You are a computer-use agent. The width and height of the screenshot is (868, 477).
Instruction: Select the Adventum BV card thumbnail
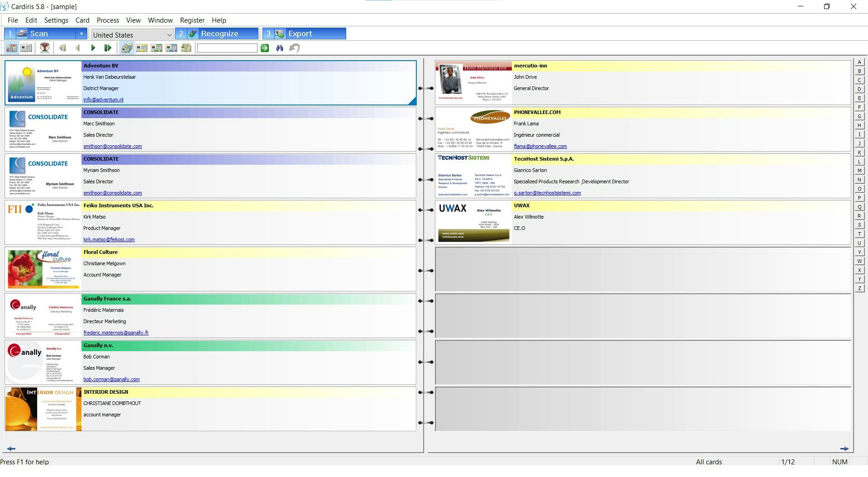[43, 83]
